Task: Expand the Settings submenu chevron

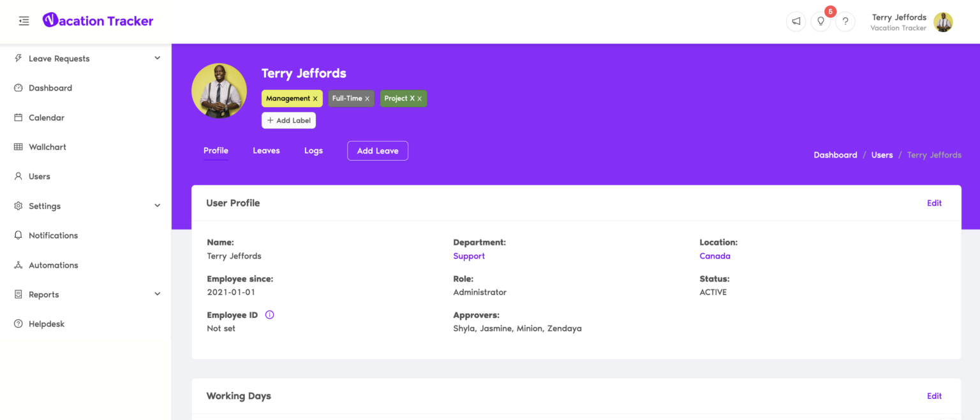Action: click(158, 206)
